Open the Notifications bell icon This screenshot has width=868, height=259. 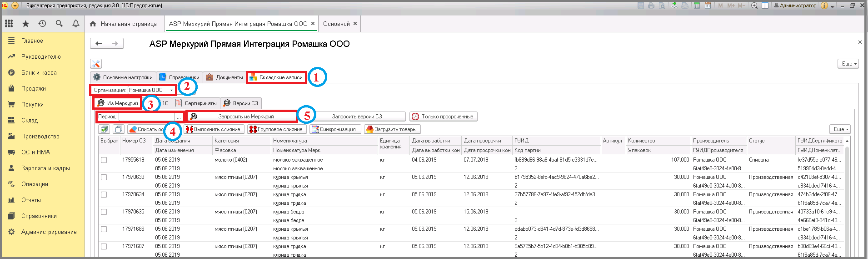coord(76,24)
